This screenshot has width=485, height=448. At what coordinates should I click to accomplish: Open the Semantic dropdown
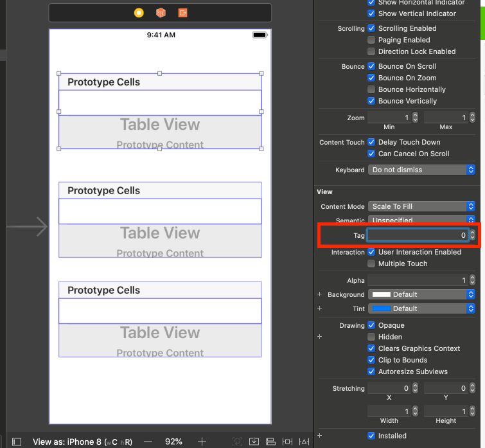(421, 219)
